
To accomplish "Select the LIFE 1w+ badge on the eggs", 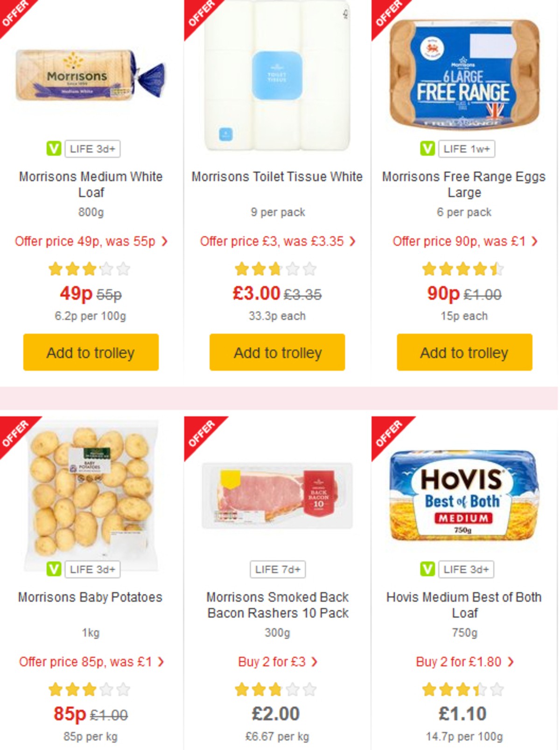I will [467, 149].
